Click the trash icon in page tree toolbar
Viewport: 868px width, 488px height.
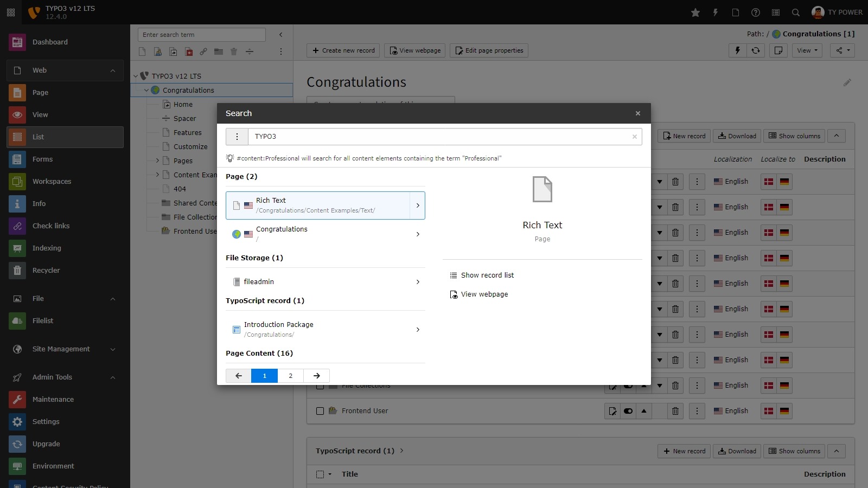pos(234,52)
